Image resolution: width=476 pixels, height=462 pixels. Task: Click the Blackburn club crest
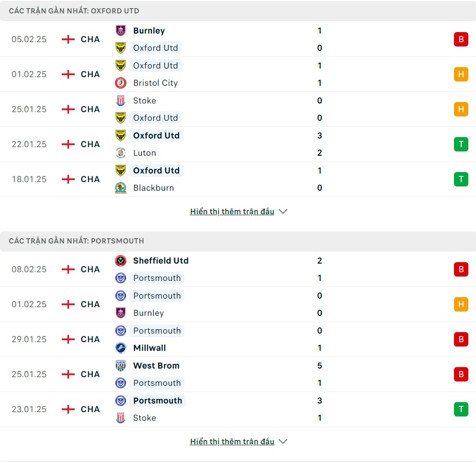click(x=121, y=188)
